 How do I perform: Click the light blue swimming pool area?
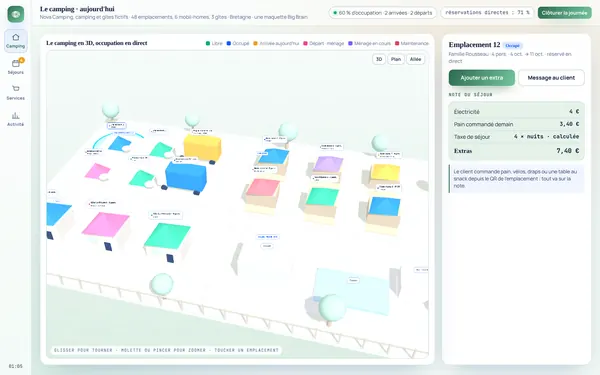pyautogui.click(x=352, y=291)
